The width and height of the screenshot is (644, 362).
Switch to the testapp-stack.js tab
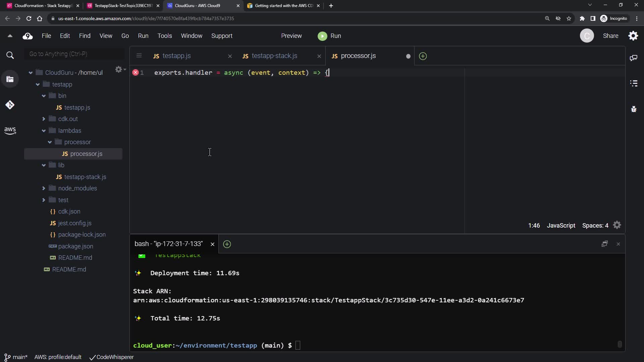click(x=274, y=56)
